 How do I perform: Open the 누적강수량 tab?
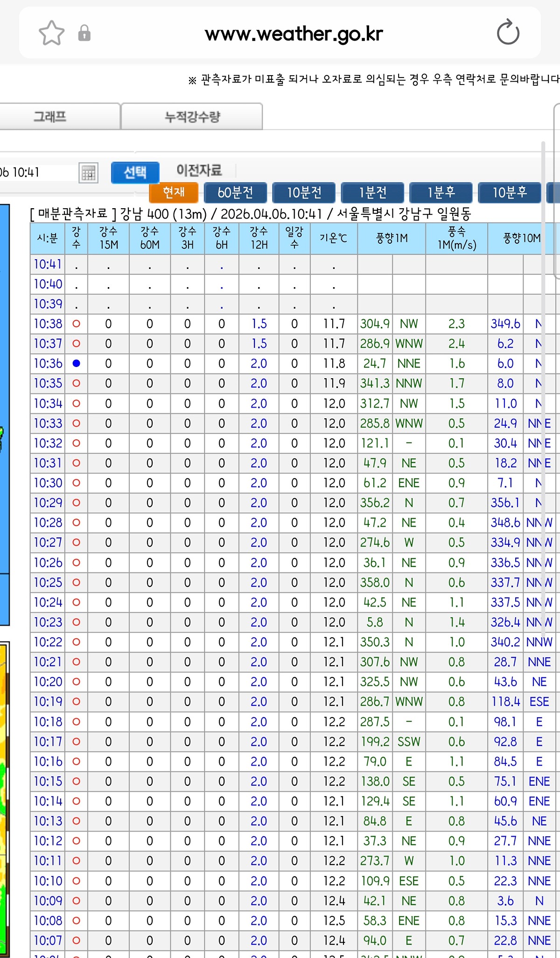click(192, 116)
